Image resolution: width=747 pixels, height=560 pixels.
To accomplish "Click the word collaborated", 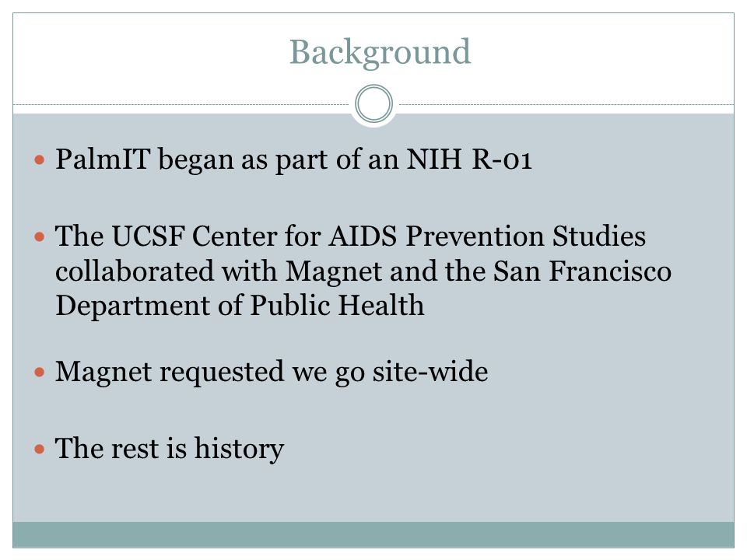I will click(x=135, y=271).
